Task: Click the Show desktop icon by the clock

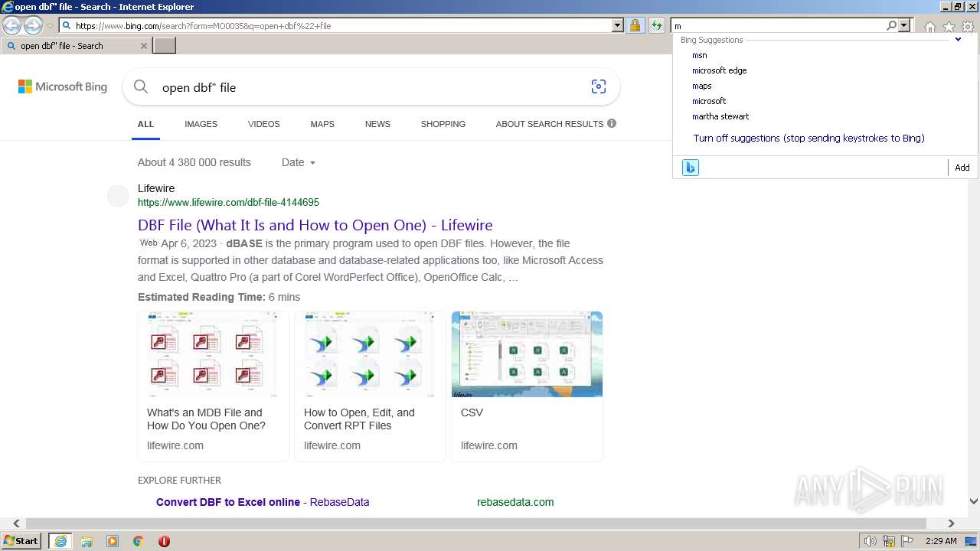Action: pyautogui.click(x=972, y=541)
